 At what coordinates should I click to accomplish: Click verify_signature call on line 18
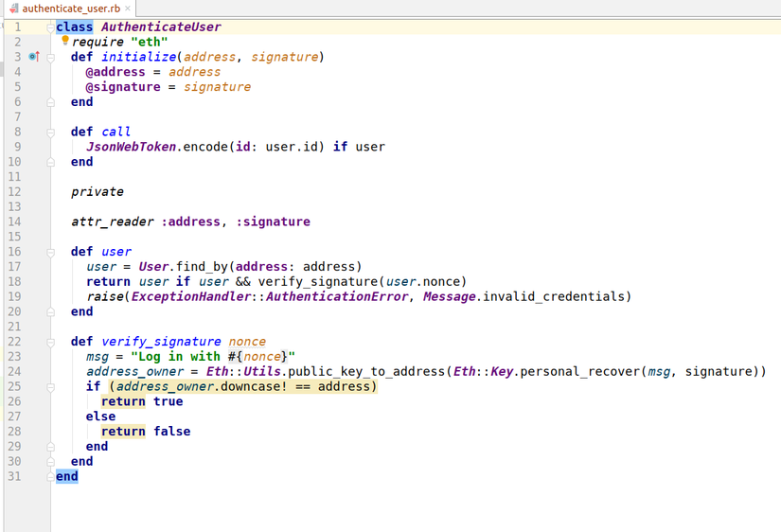(318, 281)
